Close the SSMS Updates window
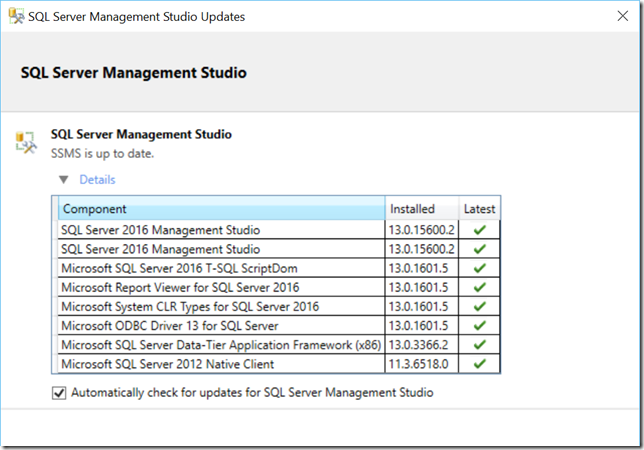This screenshot has height=450, width=644. 620,17
